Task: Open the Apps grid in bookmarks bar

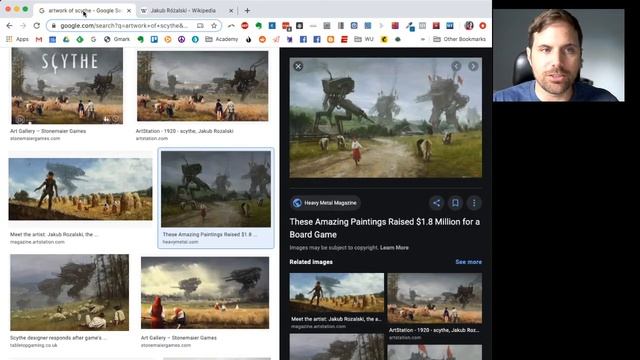Action: pyautogui.click(x=18, y=39)
